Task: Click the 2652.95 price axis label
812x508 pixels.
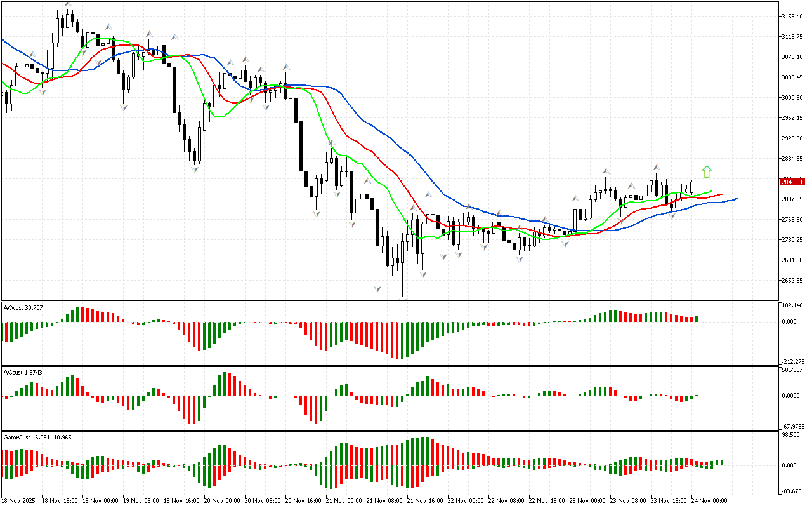Action: (792, 280)
